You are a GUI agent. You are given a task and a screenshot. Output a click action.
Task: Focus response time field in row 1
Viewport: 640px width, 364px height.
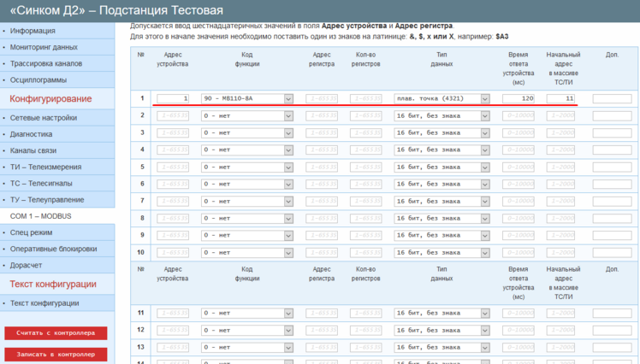pos(519,98)
